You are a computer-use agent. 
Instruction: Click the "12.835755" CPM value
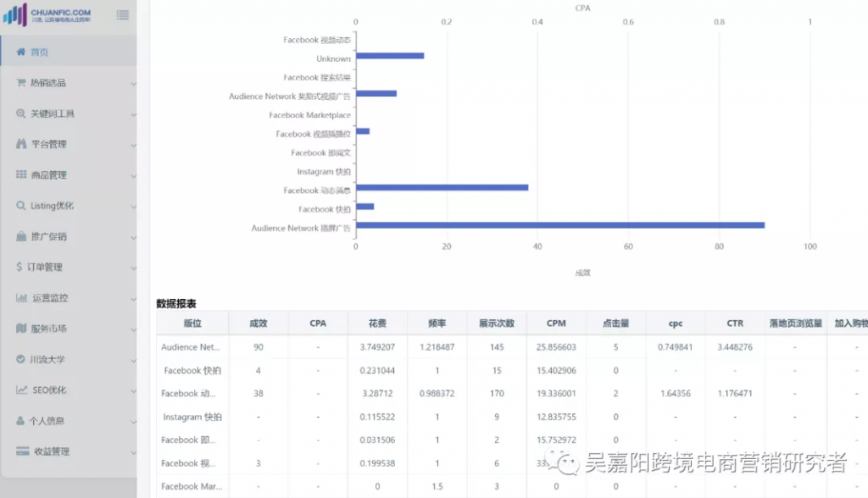click(556, 417)
